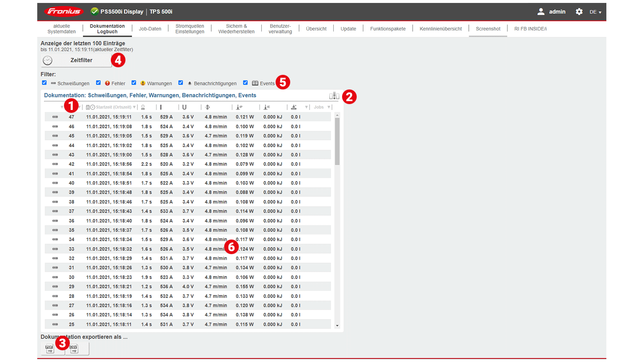Open the Jobs column filter arrow

[x=329, y=107]
